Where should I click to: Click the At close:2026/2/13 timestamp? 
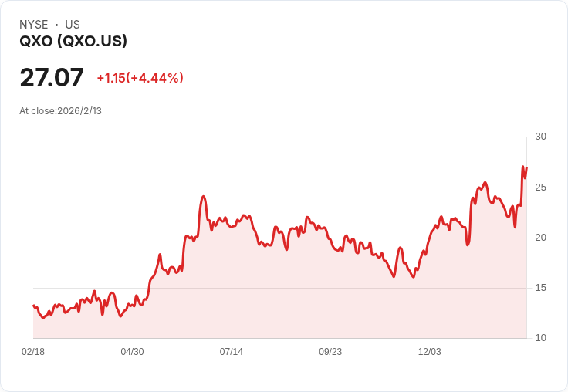coord(60,111)
